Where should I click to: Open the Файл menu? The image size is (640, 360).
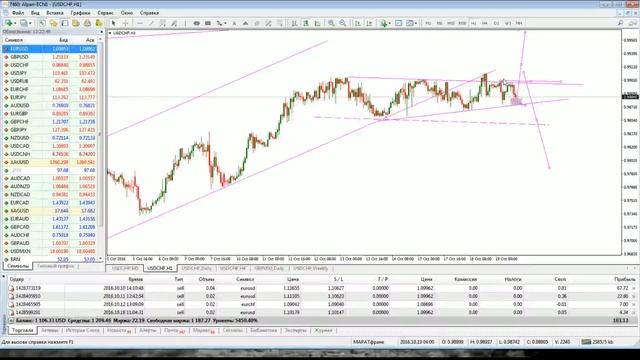click(18, 13)
